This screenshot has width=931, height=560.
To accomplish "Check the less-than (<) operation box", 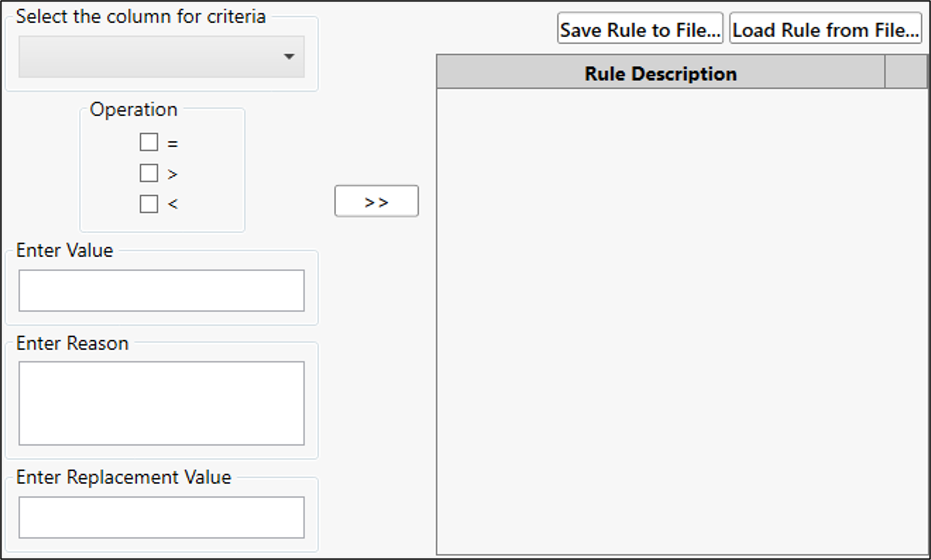I will tap(148, 203).
